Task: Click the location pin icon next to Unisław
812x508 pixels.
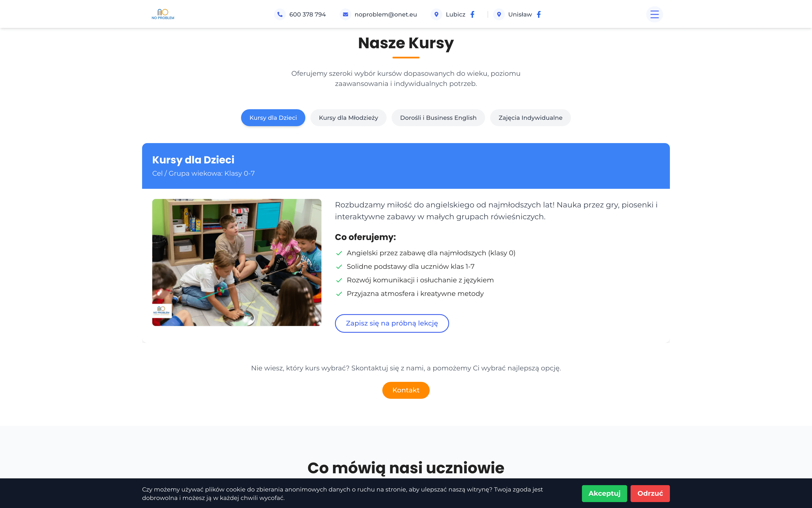Action: [x=499, y=14]
